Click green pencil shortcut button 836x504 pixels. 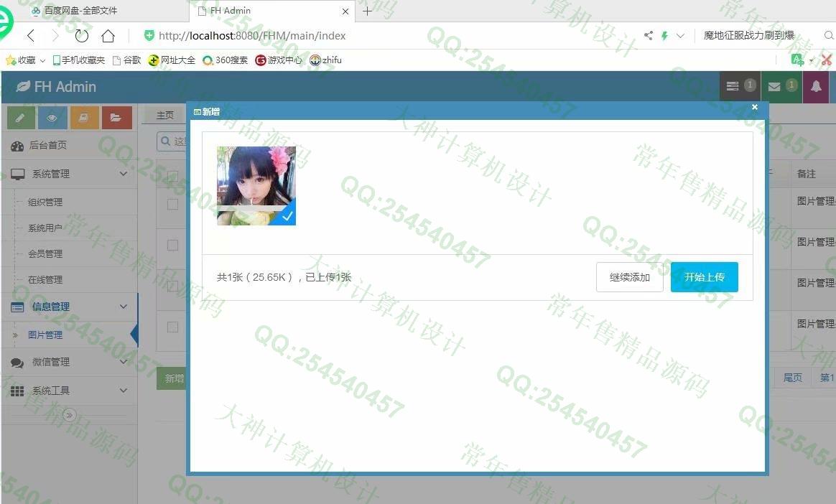[x=21, y=118]
